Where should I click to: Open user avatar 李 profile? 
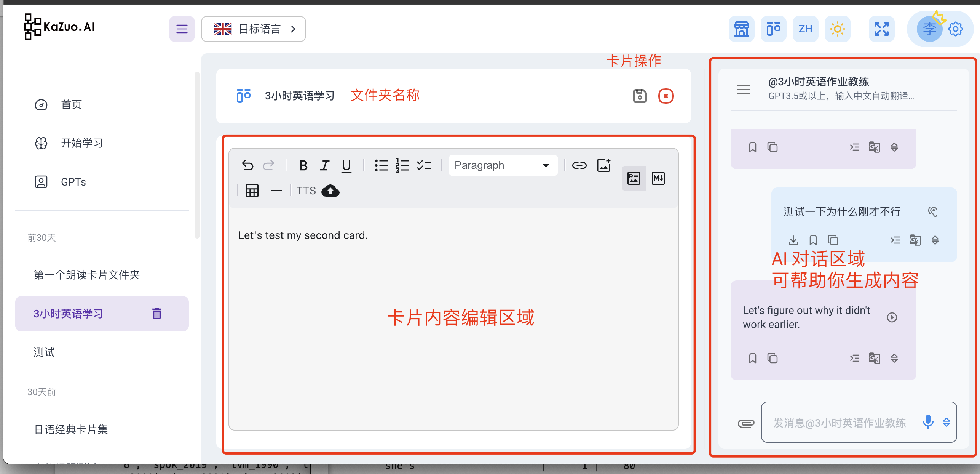pyautogui.click(x=929, y=29)
